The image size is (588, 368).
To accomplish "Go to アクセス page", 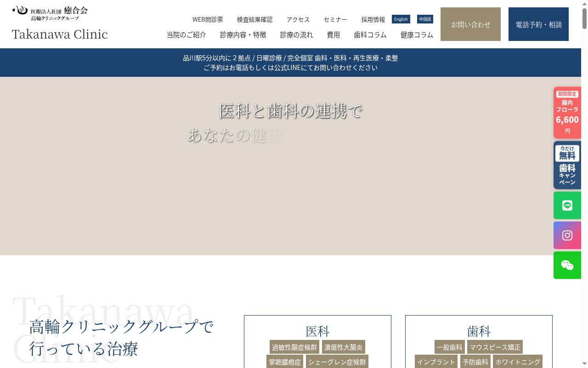I will pyautogui.click(x=298, y=19).
